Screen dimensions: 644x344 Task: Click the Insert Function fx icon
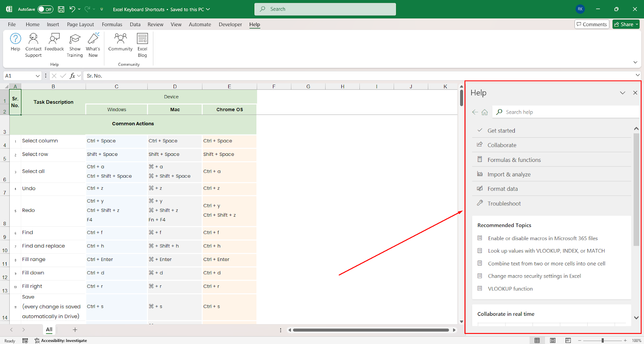click(72, 76)
